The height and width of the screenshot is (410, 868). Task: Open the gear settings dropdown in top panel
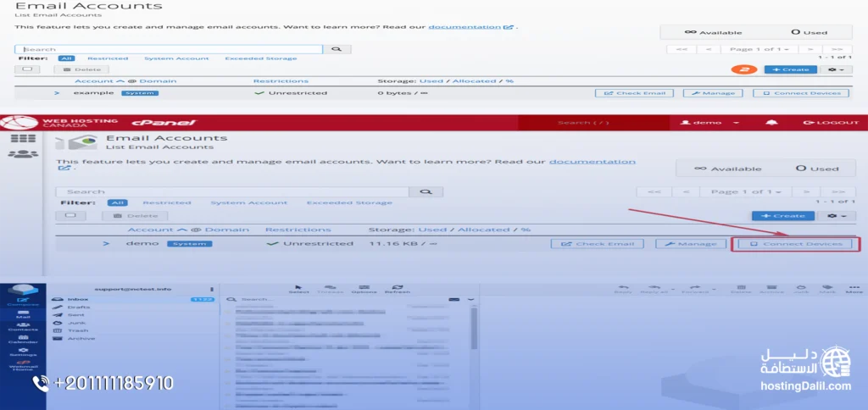tap(836, 69)
